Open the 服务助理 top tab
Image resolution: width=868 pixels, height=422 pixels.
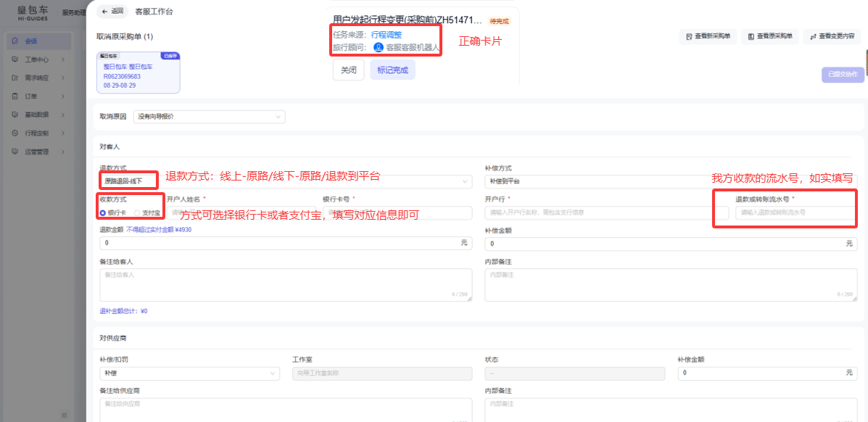pyautogui.click(x=74, y=12)
